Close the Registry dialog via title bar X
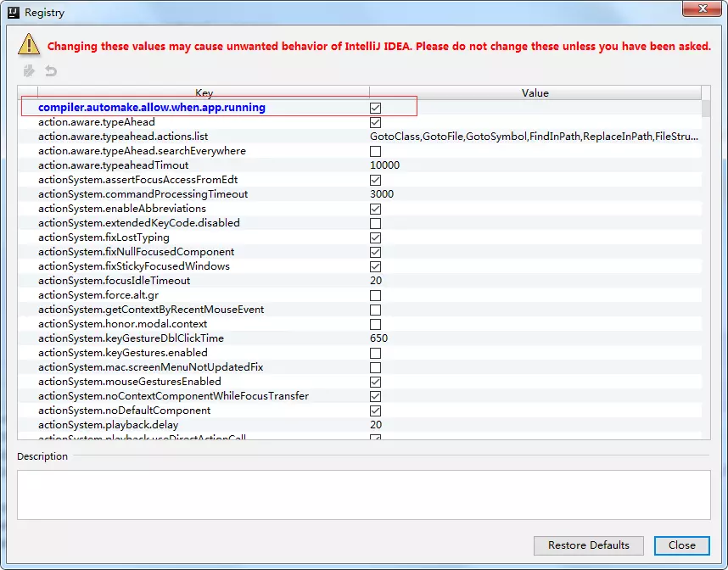This screenshot has width=728, height=570. 702,8
